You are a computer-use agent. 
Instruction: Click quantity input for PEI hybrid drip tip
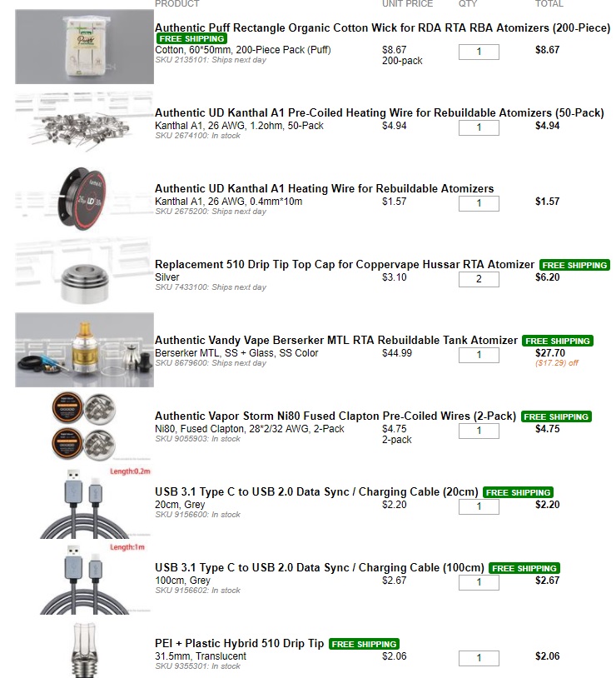(x=479, y=658)
